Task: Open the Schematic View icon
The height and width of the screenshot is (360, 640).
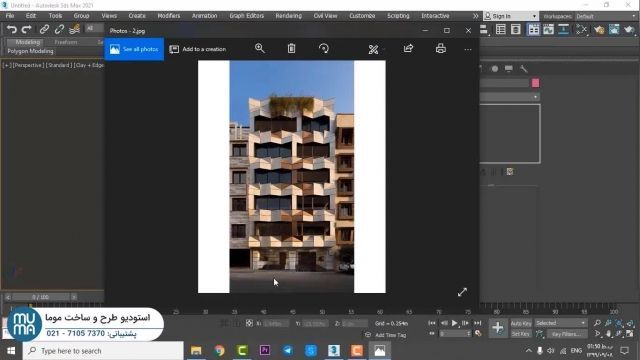Action: (563, 29)
